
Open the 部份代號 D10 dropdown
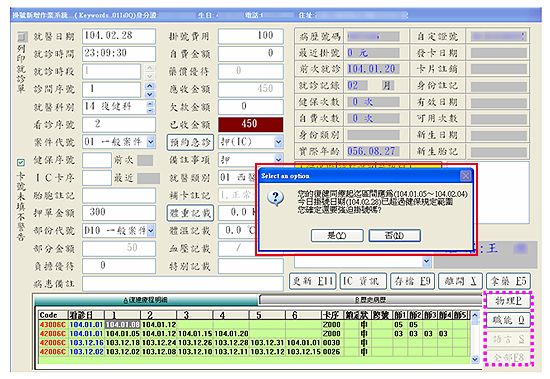(150, 231)
